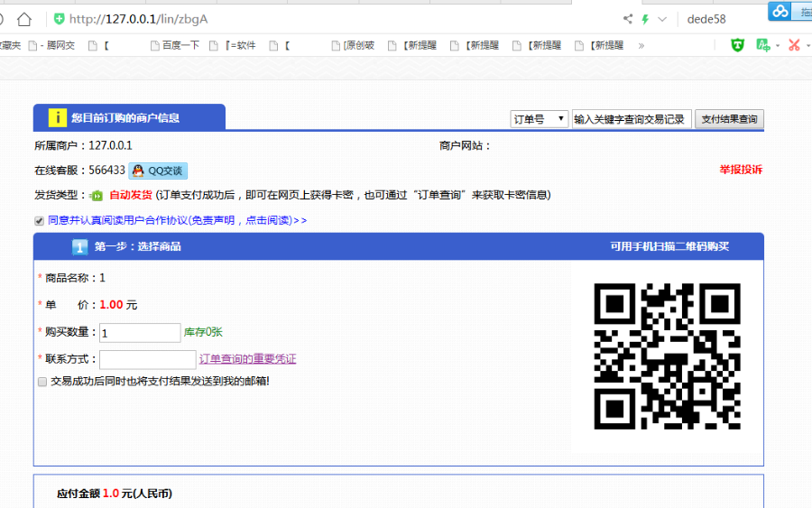The width and height of the screenshot is (812, 508).
Task: Click the green lightning speed-mode icon
Action: pos(645,19)
